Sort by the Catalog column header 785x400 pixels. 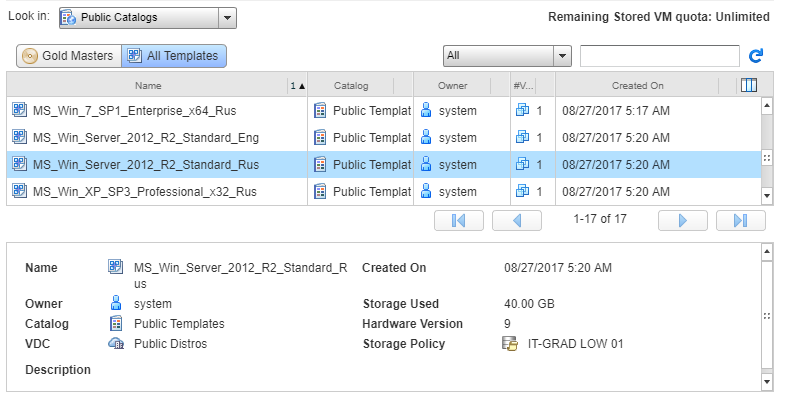tap(351, 86)
